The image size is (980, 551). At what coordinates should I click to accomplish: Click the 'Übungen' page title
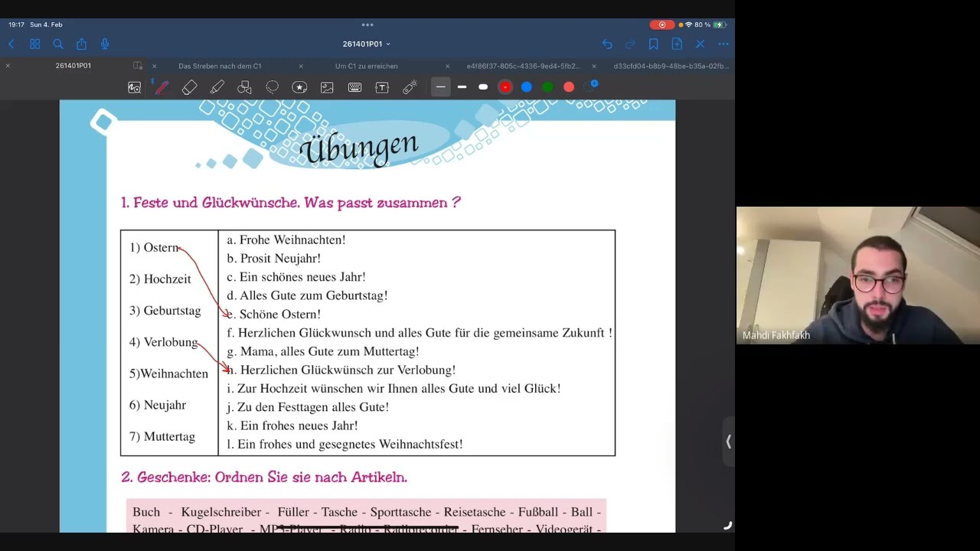click(359, 148)
